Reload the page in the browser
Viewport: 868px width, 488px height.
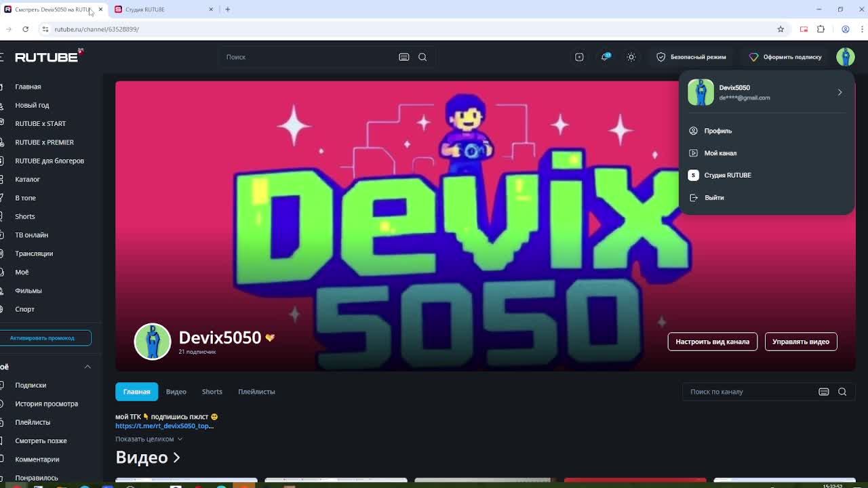click(25, 29)
